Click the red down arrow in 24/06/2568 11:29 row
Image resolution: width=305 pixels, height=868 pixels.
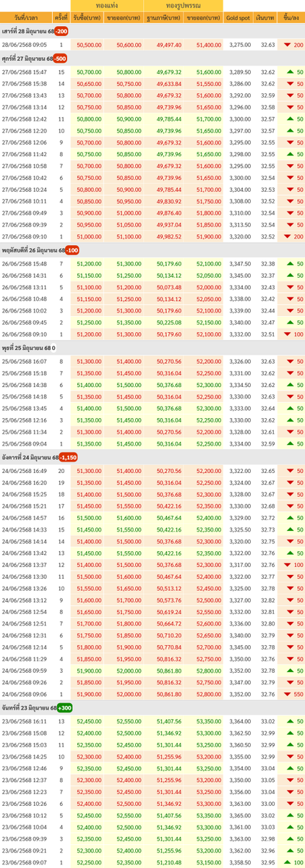(290, 659)
